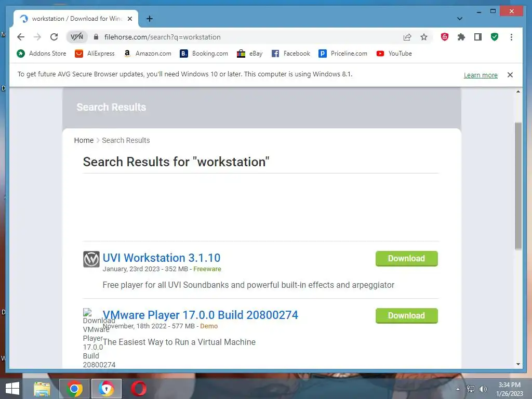Click the forward navigation arrow
Screen dimensions: 532x399
pos(37,37)
